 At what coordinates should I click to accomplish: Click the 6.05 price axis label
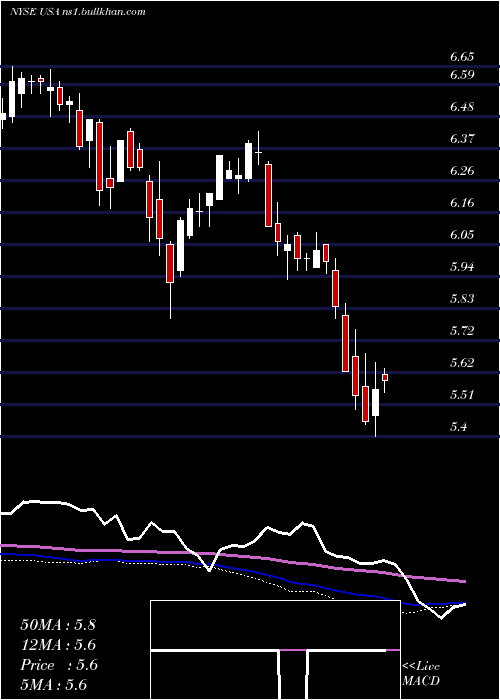pyautogui.click(x=462, y=235)
